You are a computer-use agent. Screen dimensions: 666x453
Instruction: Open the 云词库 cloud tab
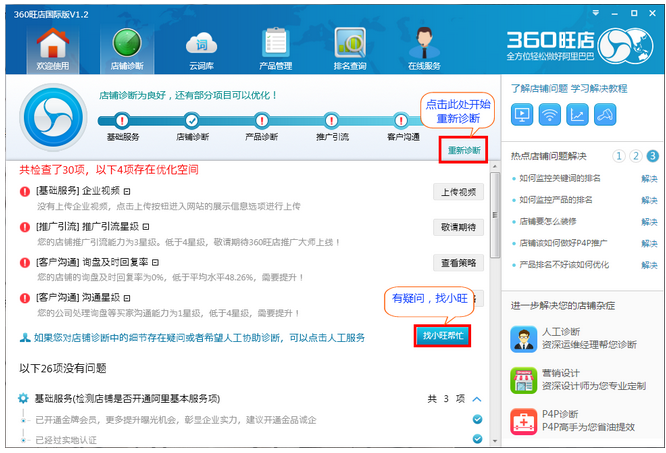tap(201, 49)
